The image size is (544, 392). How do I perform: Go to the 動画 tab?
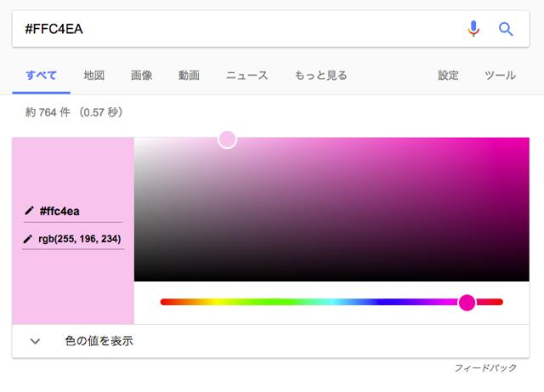pos(189,75)
